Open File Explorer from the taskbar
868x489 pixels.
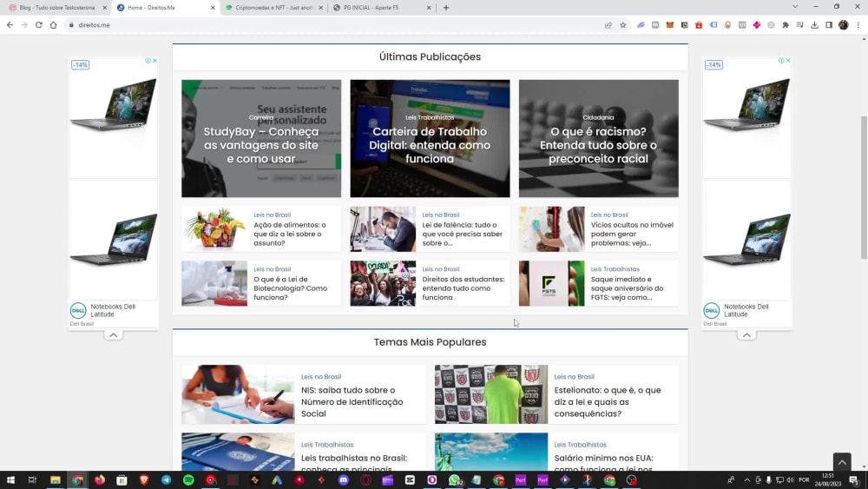pos(55,480)
